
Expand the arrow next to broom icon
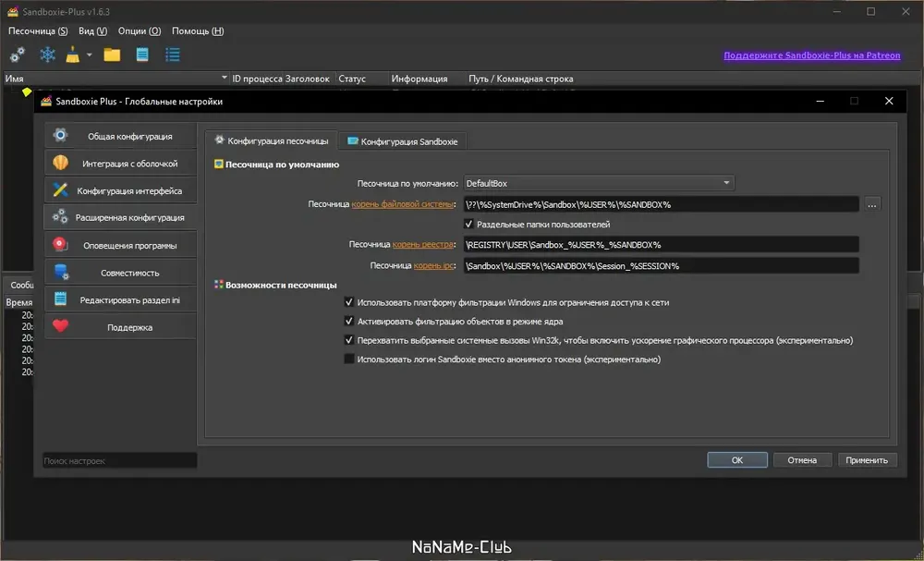pyautogui.click(x=89, y=55)
